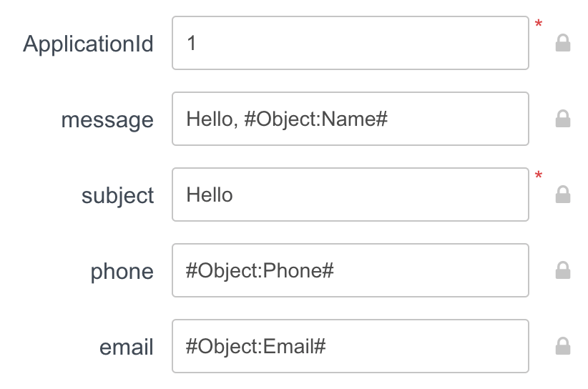588x389 pixels.
Task: Click the subject label text
Action: click(117, 196)
